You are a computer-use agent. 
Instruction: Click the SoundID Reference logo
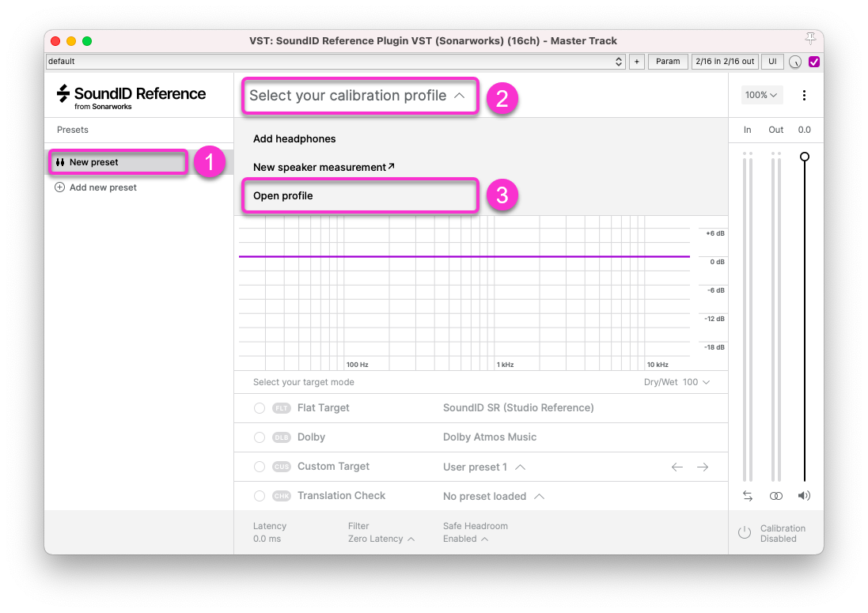(131, 96)
